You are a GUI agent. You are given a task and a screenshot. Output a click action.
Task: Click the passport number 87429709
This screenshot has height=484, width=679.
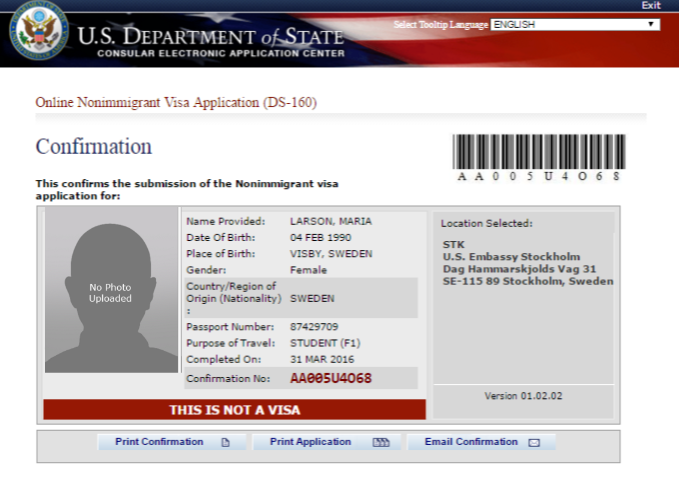(314, 327)
